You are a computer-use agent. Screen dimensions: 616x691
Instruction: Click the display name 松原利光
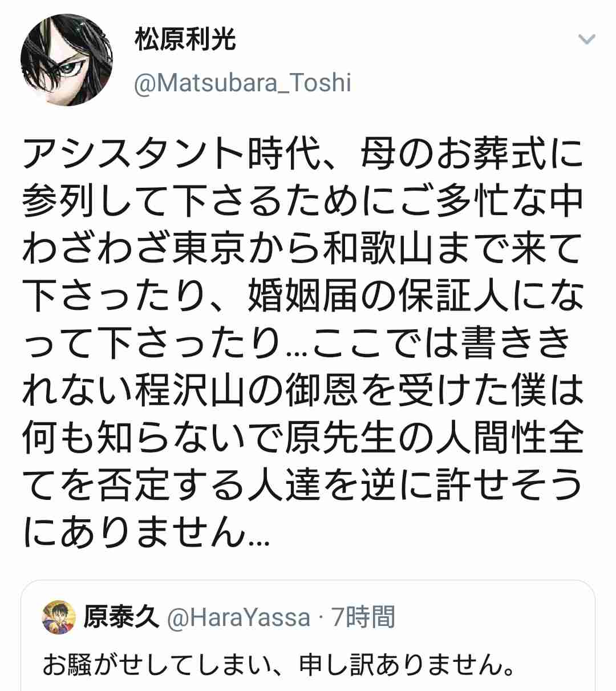coord(184,40)
